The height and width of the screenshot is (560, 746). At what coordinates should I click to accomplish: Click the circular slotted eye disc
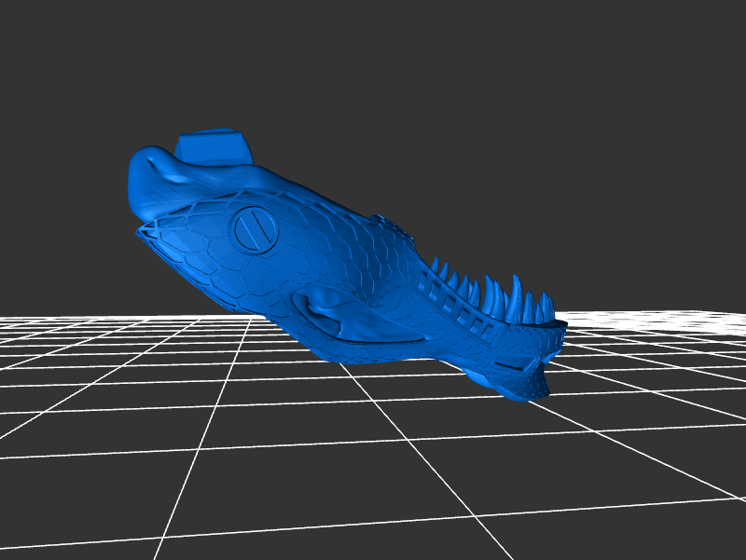tap(256, 228)
